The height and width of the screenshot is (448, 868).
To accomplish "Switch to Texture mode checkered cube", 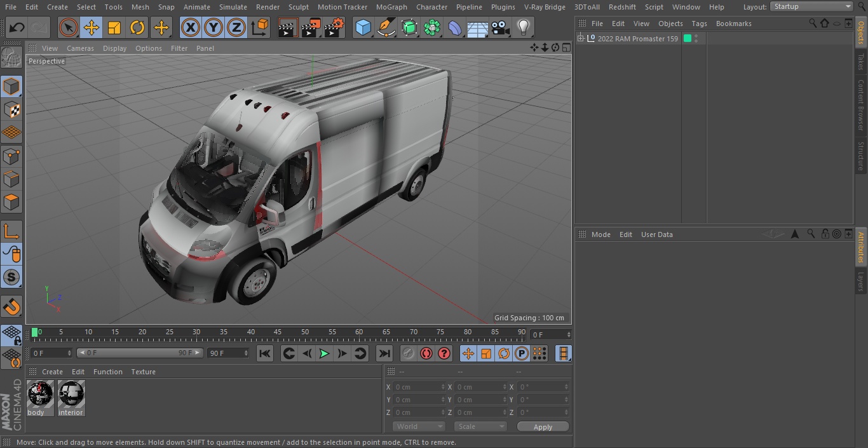I will click(11, 109).
